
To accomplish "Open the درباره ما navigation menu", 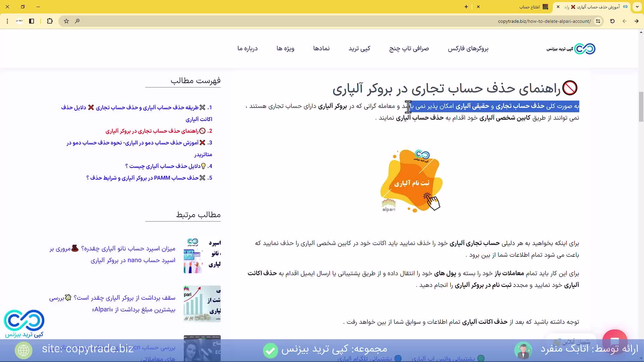I will [248, 49].
